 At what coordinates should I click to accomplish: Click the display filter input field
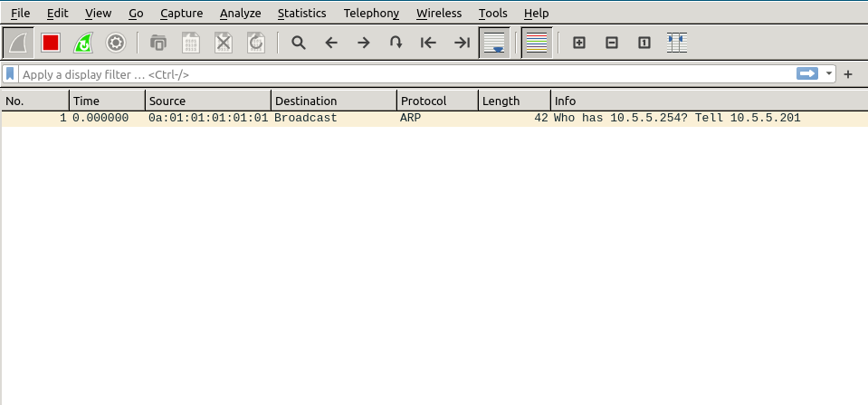coord(398,73)
